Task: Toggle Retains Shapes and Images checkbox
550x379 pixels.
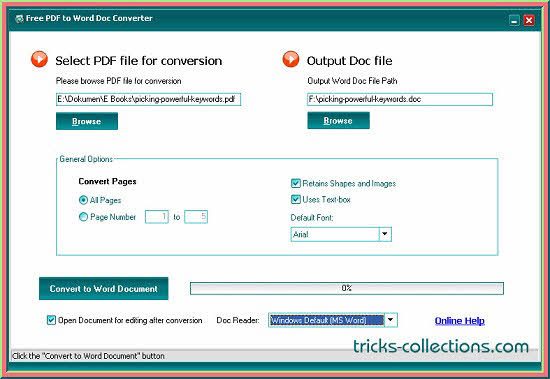Action: (296, 183)
